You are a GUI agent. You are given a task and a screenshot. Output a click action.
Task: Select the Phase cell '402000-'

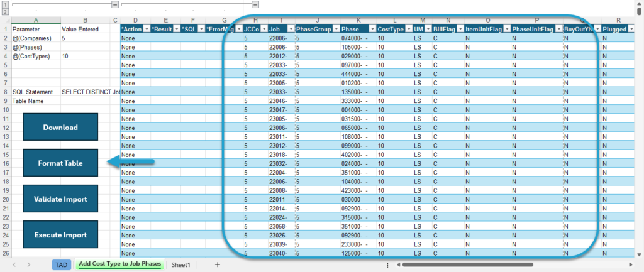tap(358, 155)
